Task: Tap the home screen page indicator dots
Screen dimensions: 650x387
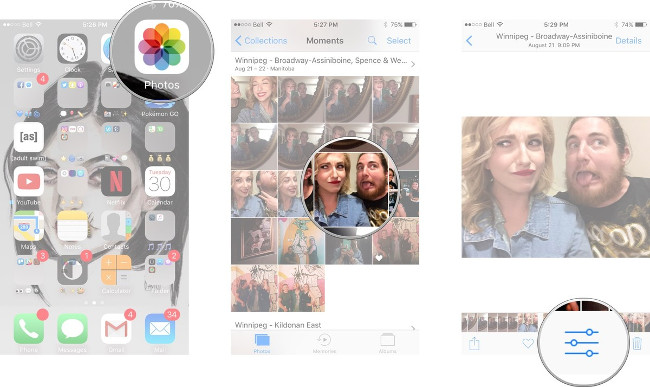Action: 94,303
